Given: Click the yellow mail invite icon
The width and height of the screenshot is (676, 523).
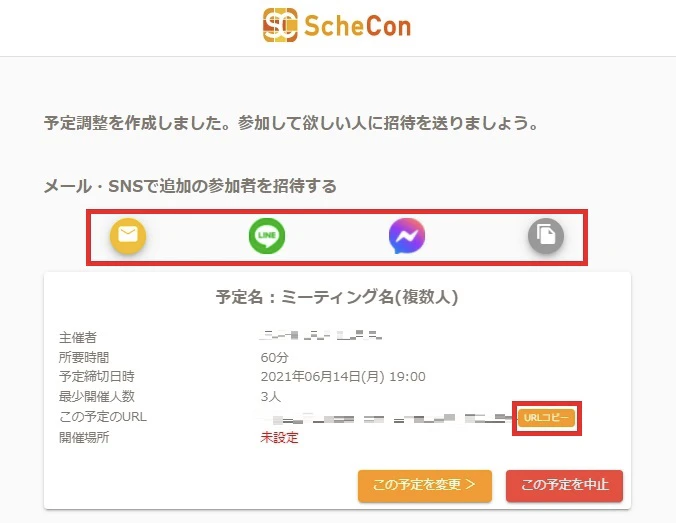Looking at the screenshot, I should (127, 236).
